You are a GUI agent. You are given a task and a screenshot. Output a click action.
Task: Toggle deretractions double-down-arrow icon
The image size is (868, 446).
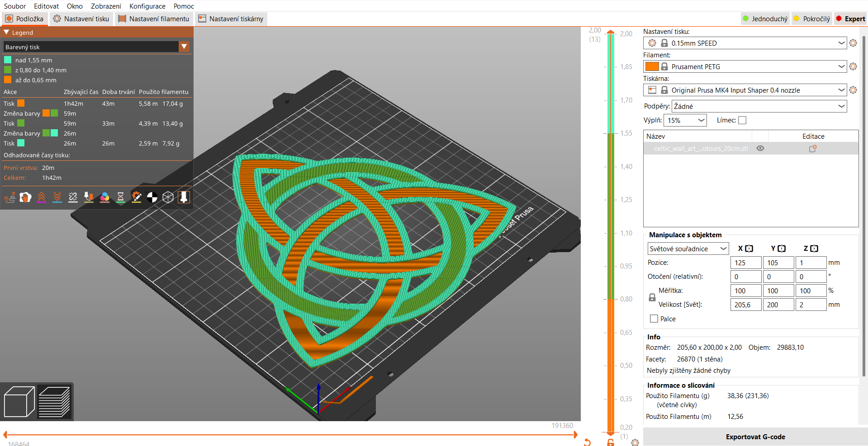click(x=57, y=197)
